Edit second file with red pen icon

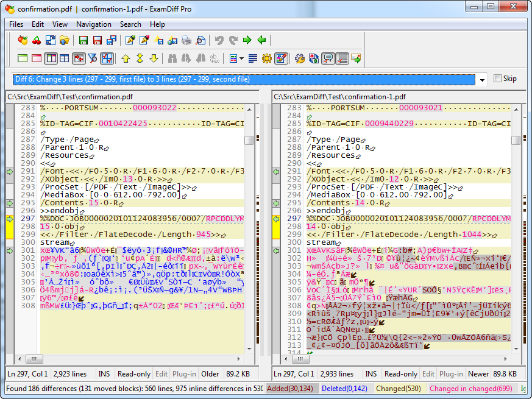[x=144, y=40]
